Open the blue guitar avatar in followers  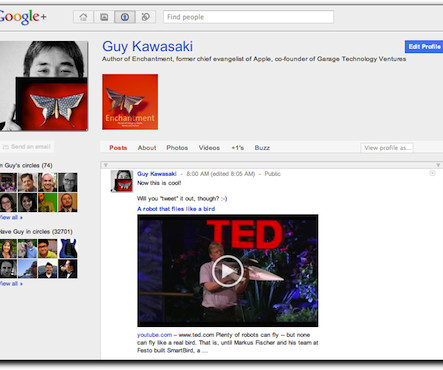click(68, 248)
